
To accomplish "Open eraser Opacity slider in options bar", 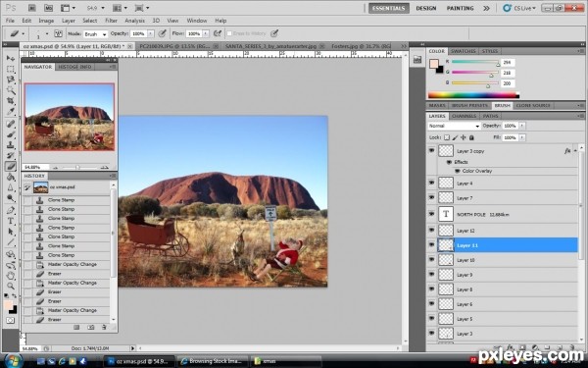I will 151,33.
